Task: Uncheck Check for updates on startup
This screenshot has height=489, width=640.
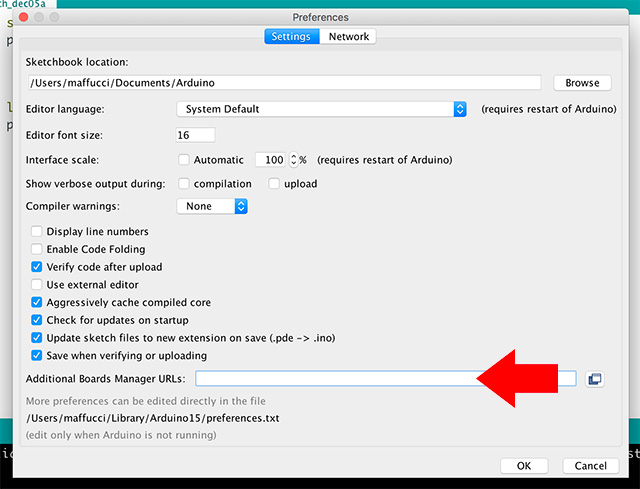Action: [37, 320]
